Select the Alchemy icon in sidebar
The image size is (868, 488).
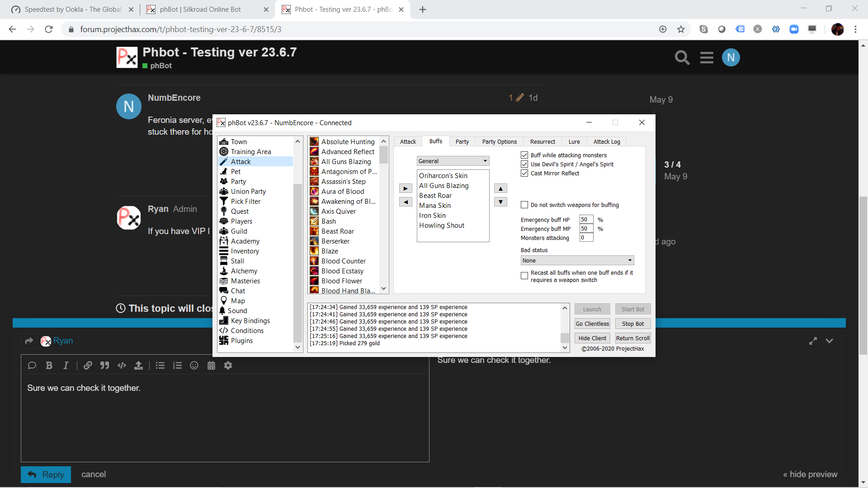pyautogui.click(x=224, y=271)
